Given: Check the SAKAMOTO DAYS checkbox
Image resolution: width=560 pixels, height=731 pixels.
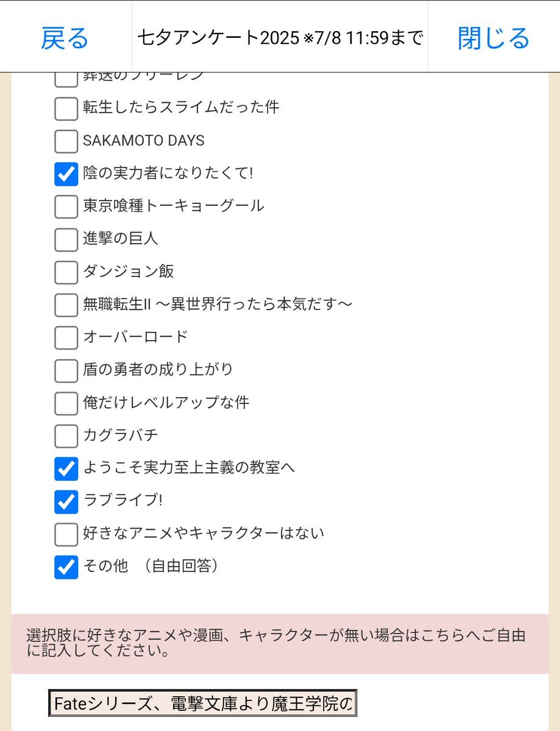Looking at the screenshot, I should pos(66,141).
